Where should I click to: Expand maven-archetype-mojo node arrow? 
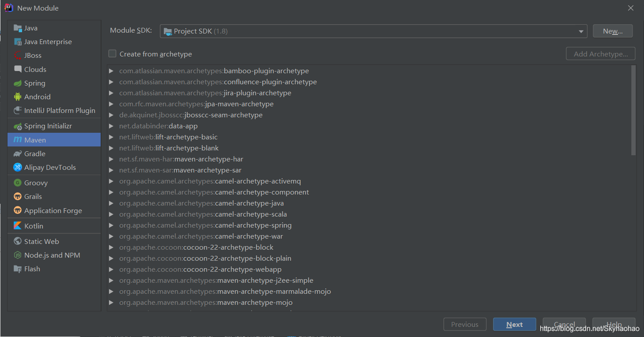coord(111,303)
